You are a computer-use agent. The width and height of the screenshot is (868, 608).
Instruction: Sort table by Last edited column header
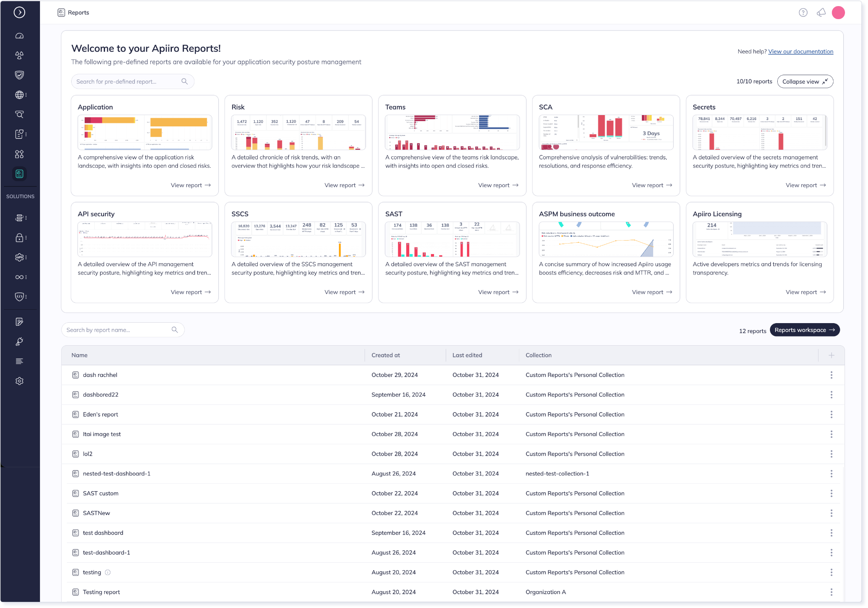(467, 355)
